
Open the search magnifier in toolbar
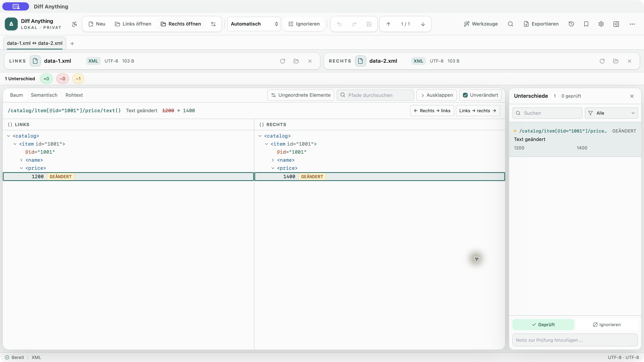511,24
